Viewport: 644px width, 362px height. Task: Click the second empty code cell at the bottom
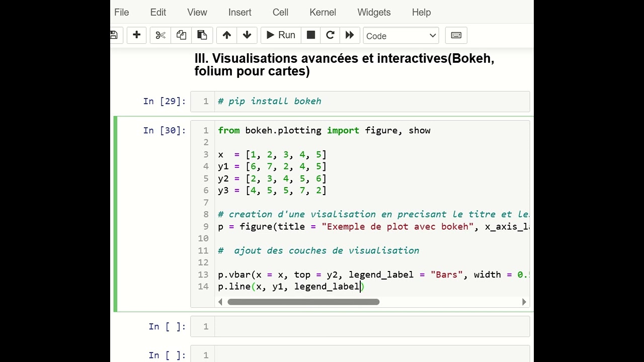click(x=372, y=354)
